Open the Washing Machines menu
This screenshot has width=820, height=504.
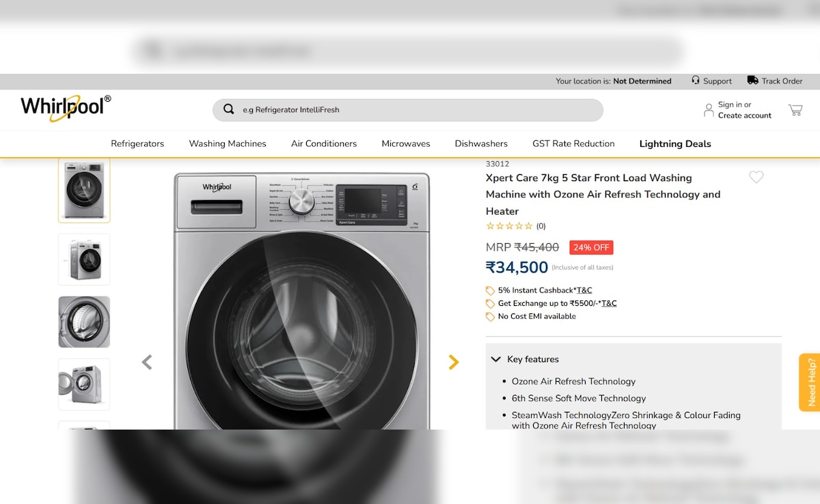tap(228, 143)
